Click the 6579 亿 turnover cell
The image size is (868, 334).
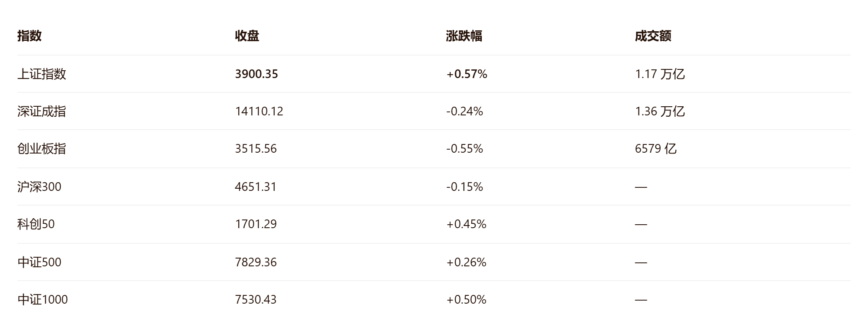point(656,149)
